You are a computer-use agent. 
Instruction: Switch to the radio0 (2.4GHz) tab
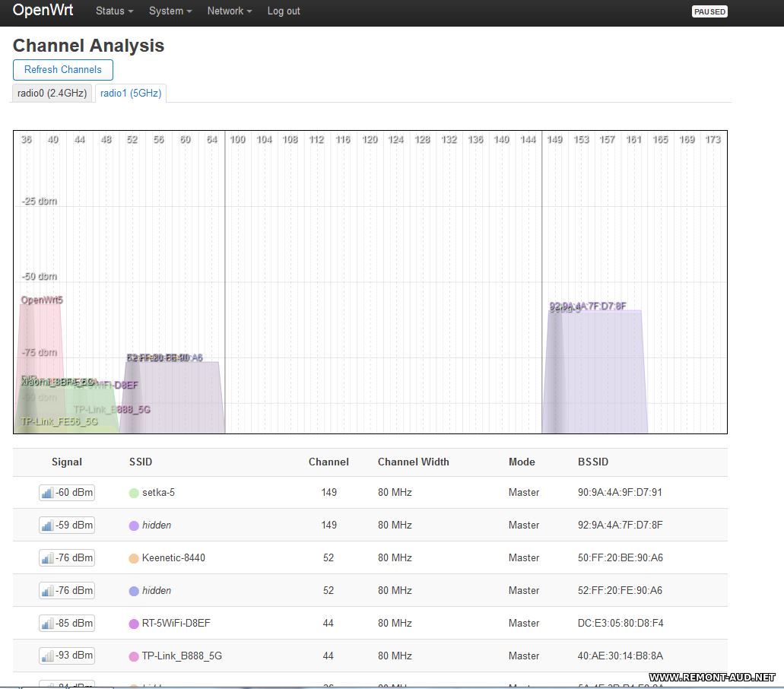[x=52, y=93]
